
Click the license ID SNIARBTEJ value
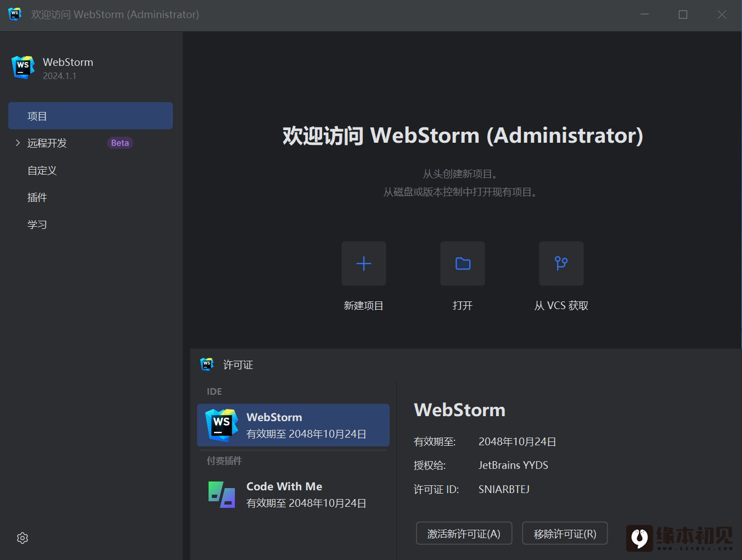point(504,489)
